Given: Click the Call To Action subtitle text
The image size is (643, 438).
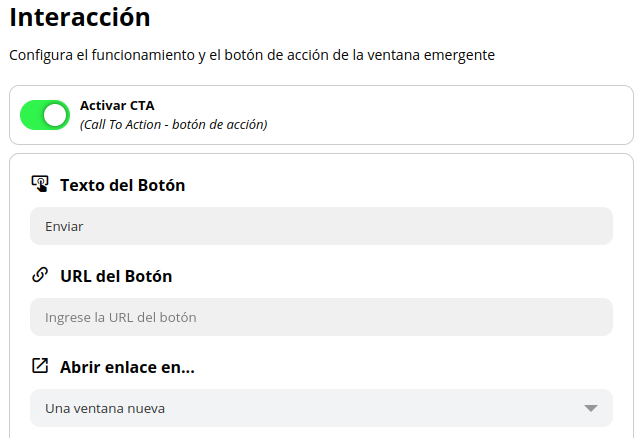Looking at the screenshot, I should [173, 125].
